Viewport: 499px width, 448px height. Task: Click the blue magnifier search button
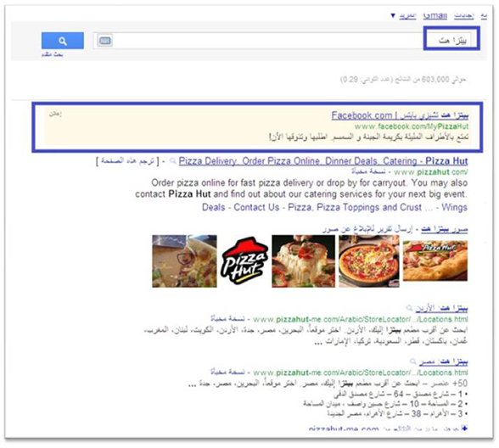[63, 41]
